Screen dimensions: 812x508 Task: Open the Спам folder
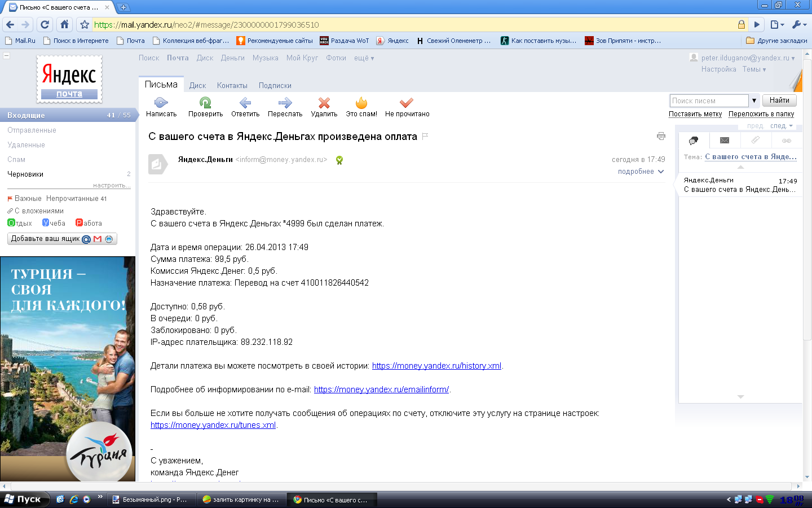(16, 160)
